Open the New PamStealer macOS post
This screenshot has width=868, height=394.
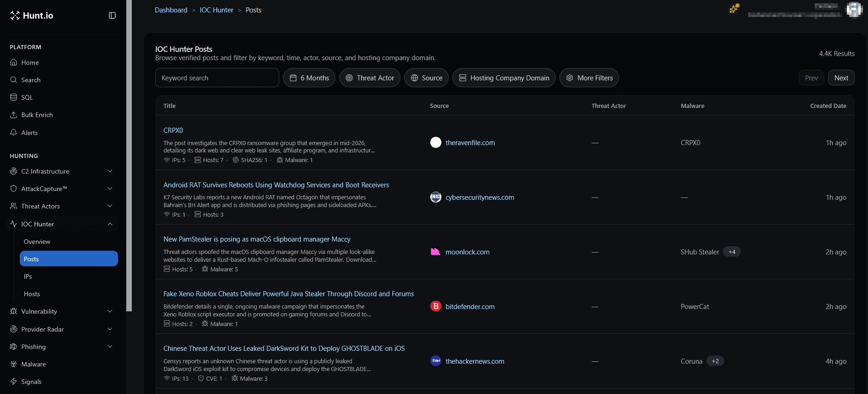257,239
